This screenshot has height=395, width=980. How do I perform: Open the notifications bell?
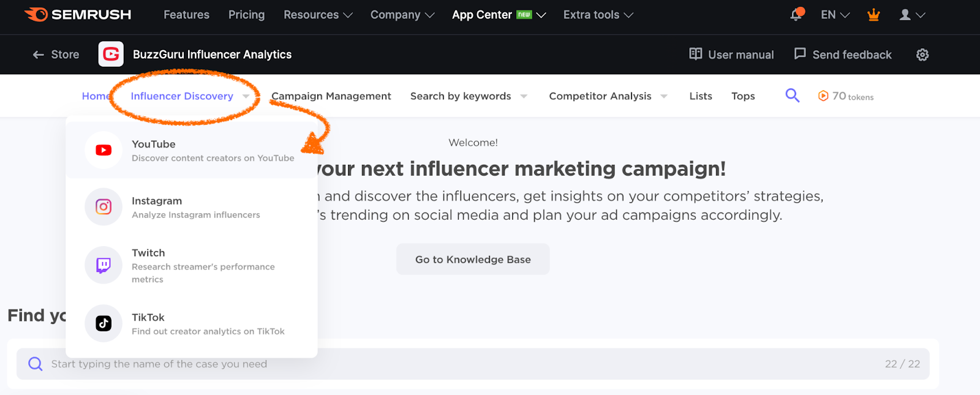[796, 14]
